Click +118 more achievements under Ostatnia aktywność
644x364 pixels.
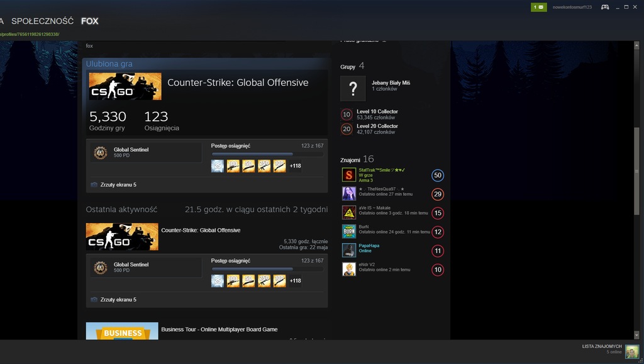296,280
